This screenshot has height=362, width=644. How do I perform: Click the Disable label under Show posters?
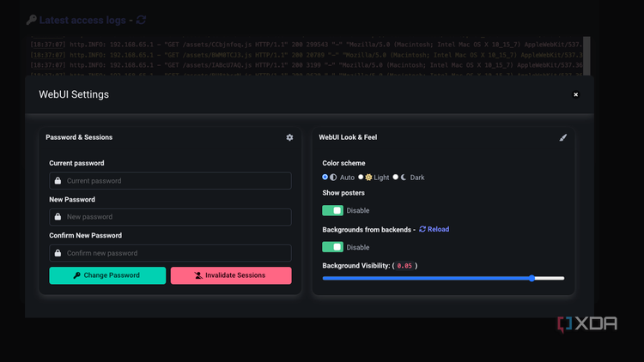click(x=358, y=210)
